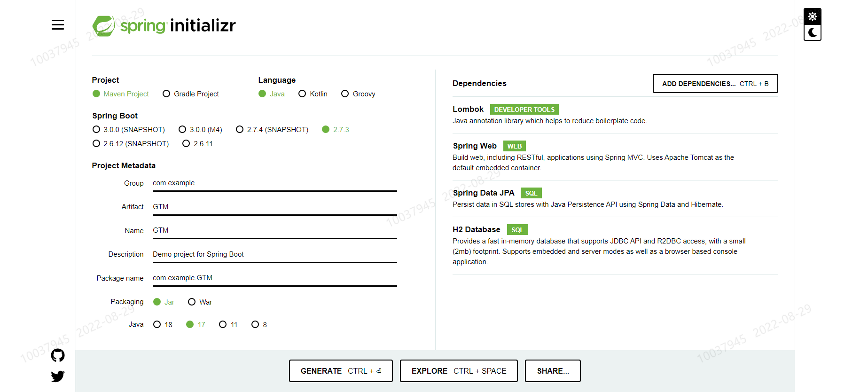Click the H2 Database dependency
This screenshot has width=868, height=392.
click(x=615, y=245)
